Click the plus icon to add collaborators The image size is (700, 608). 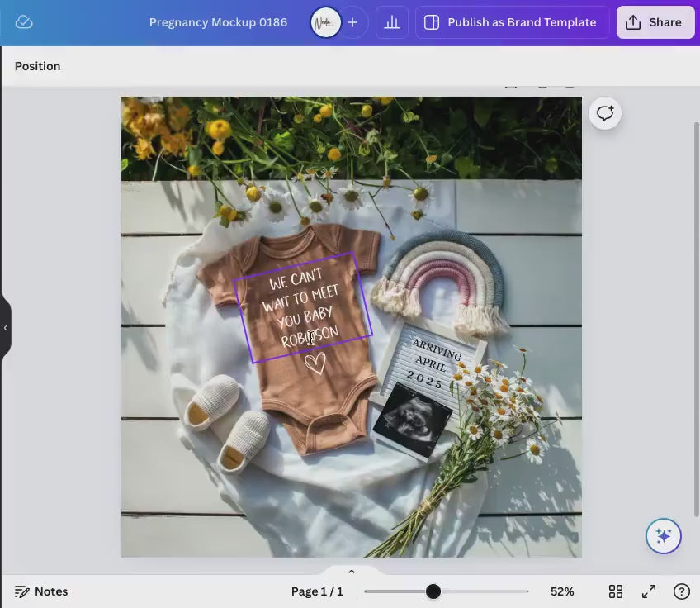point(352,22)
